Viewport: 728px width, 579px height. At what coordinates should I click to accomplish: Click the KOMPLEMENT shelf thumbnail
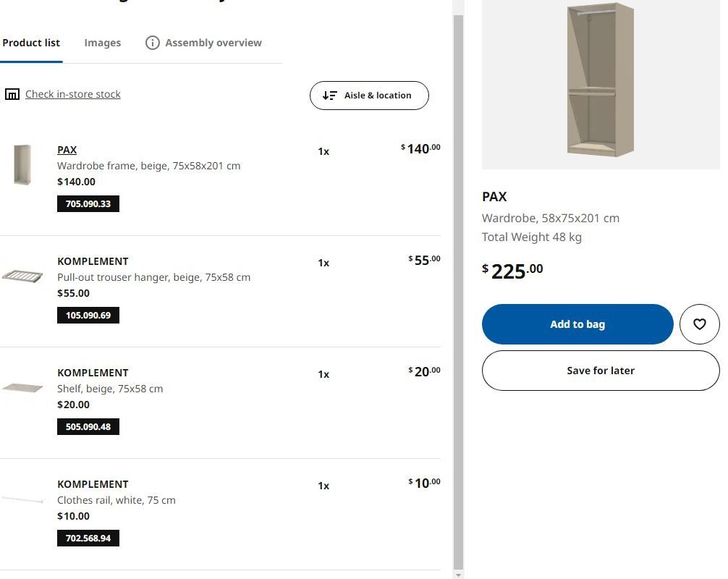pos(22,386)
